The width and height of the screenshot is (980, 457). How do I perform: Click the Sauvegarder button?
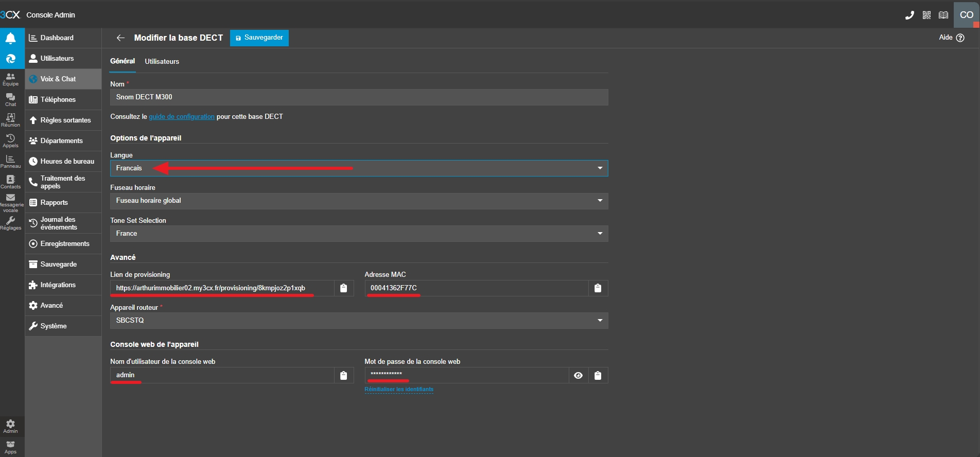(x=259, y=38)
